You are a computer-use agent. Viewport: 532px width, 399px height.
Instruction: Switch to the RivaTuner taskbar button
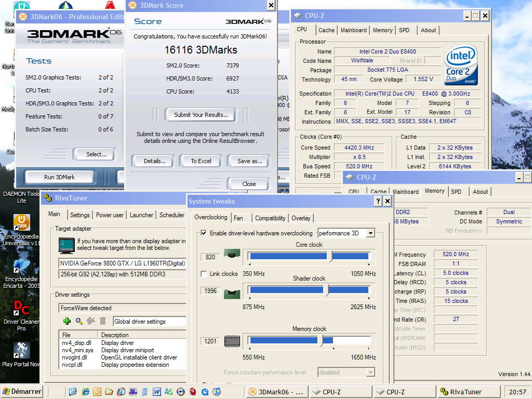point(468,392)
